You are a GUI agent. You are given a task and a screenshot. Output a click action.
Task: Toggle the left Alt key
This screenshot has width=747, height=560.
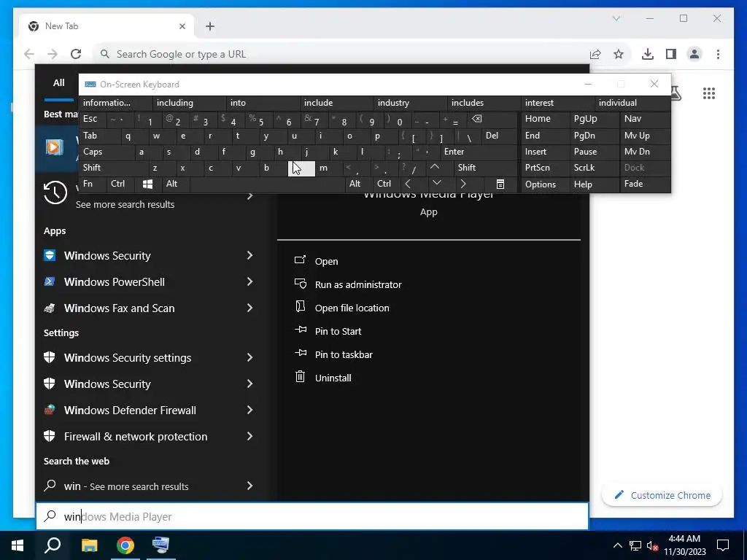(x=175, y=184)
